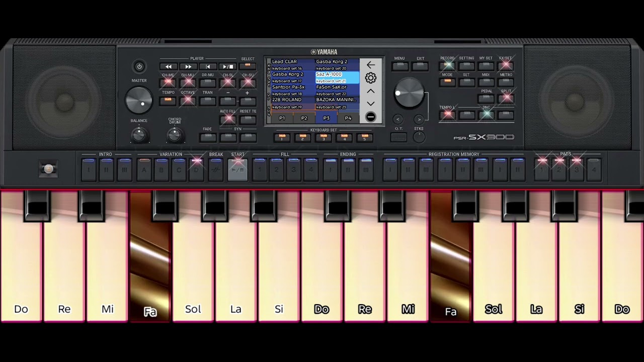Click the RESET TE button
644x362 pixels.
[248, 119]
